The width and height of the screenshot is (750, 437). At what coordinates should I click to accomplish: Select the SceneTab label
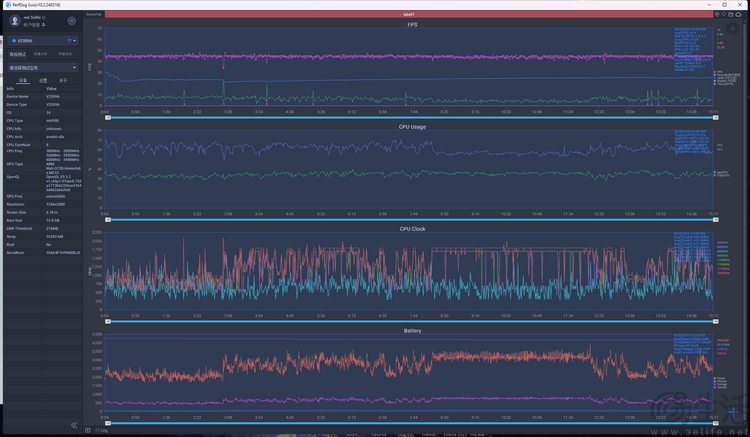pyautogui.click(x=94, y=14)
